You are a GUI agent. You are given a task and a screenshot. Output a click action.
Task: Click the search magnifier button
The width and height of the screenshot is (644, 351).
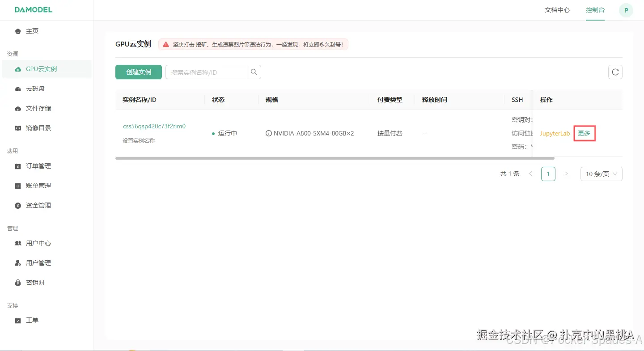[x=254, y=72]
